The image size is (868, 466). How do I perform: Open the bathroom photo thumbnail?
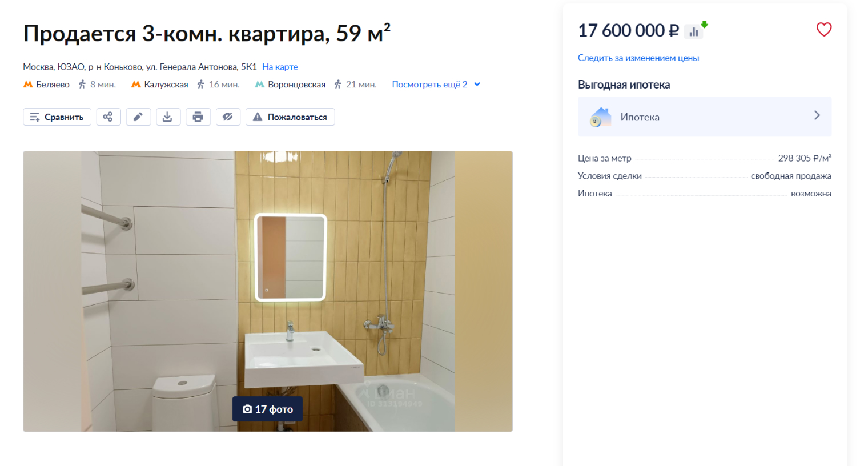[x=268, y=291]
